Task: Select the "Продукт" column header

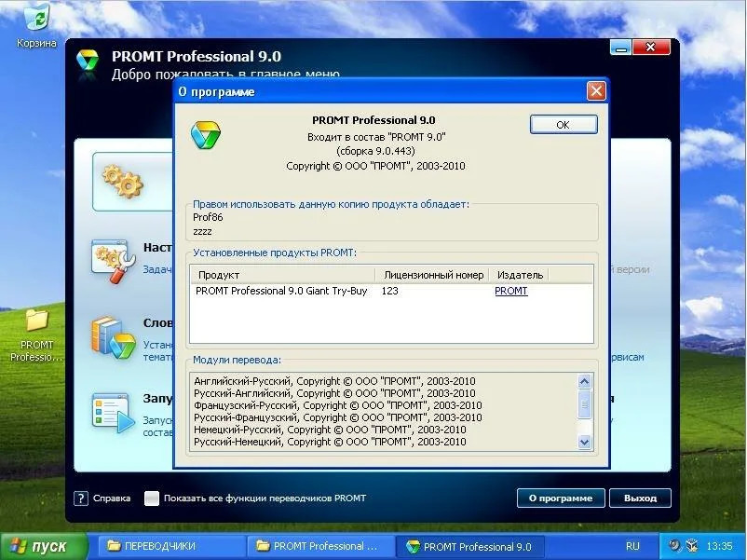Action: pyautogui.click(x=282, y=275)
